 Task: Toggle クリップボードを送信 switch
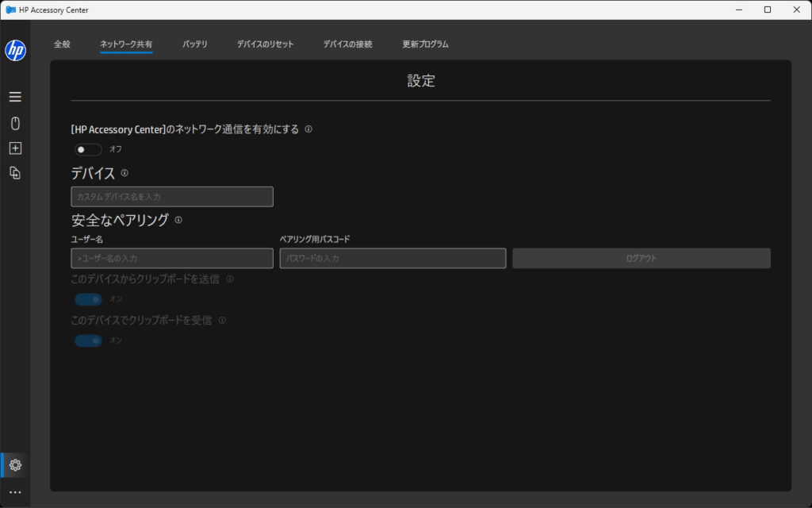(88, 299)
